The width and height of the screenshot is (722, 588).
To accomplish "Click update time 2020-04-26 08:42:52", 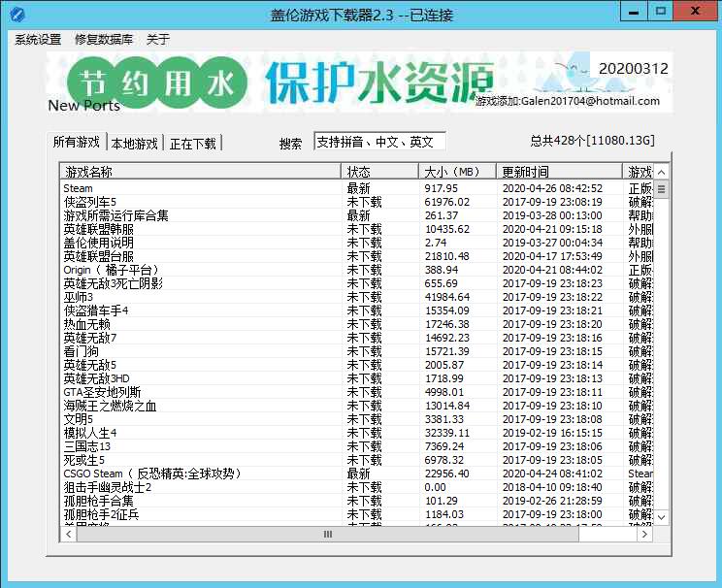I will click(552, 188).
